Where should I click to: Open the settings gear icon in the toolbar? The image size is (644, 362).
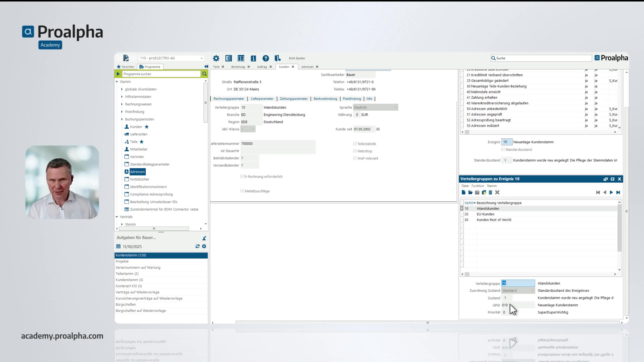click(x=216, y=58)
